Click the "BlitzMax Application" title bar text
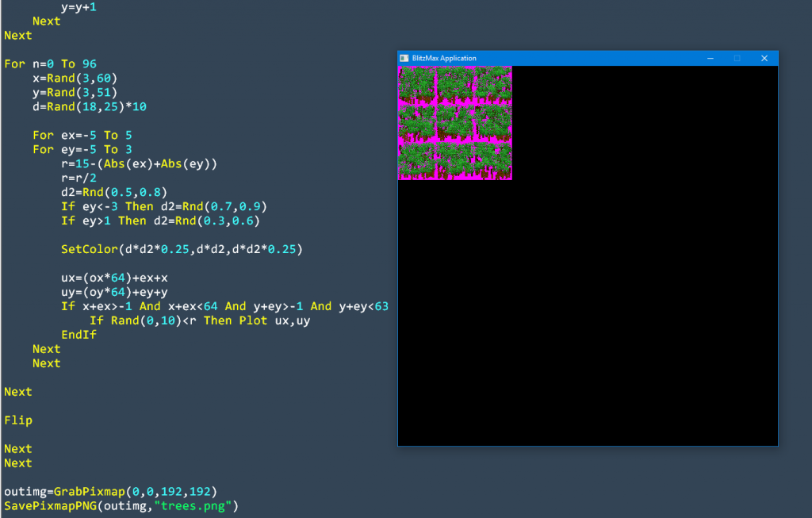This screenshot has height=518, width=812. (x=444, y=58)
